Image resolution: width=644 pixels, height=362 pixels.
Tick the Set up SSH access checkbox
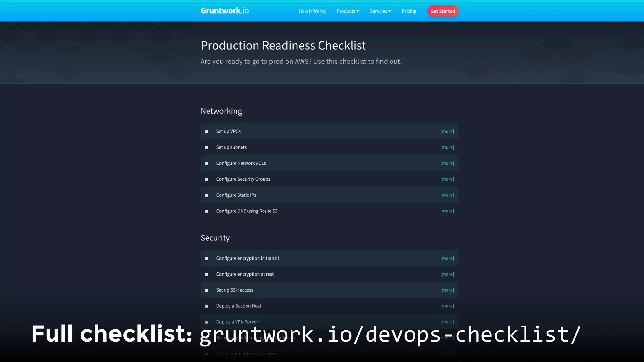[x=207, y=290]
